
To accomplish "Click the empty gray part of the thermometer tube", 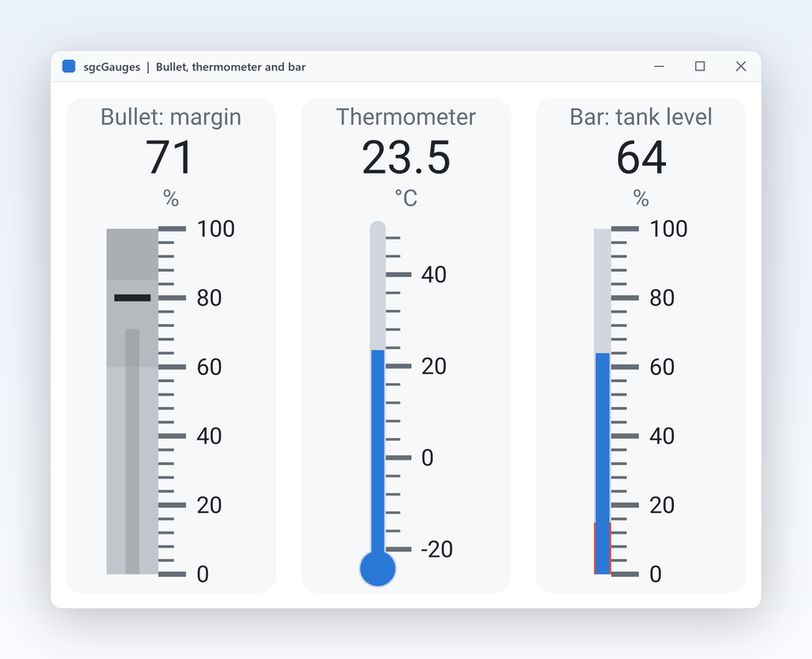I will point(378,286).
